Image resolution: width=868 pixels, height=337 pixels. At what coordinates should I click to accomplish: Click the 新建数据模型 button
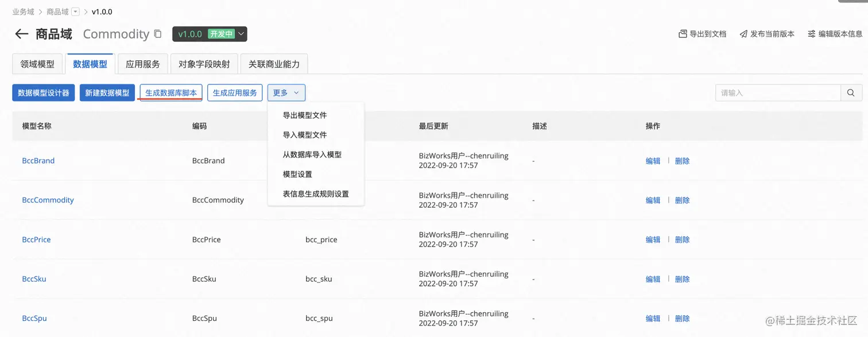tap(107, 92)
